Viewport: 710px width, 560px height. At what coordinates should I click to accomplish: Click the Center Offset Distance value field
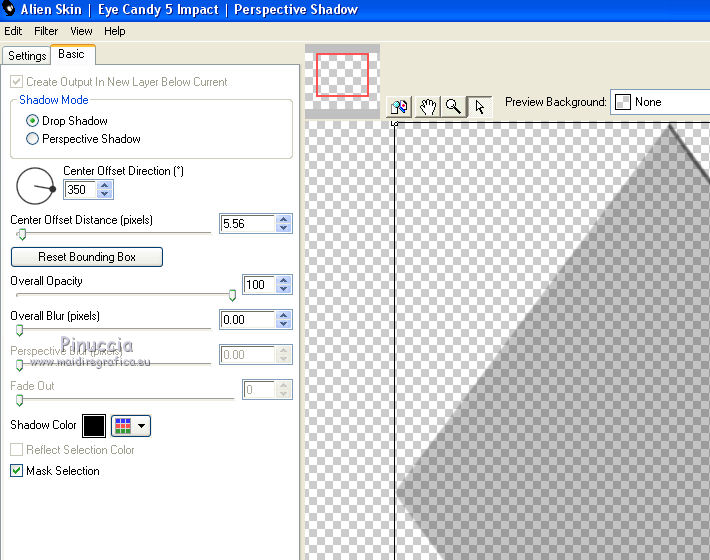(x=248, y=224)
